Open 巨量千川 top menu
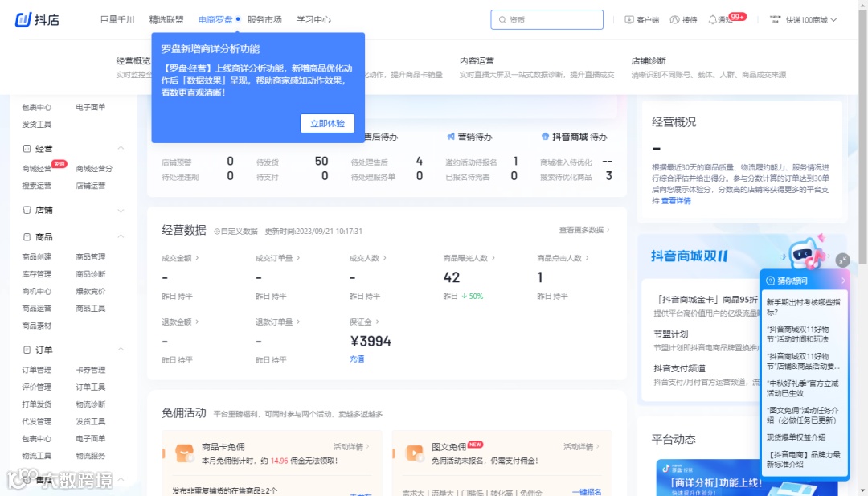This screenshot has height=496, width=868. click(x=117, y=20)
